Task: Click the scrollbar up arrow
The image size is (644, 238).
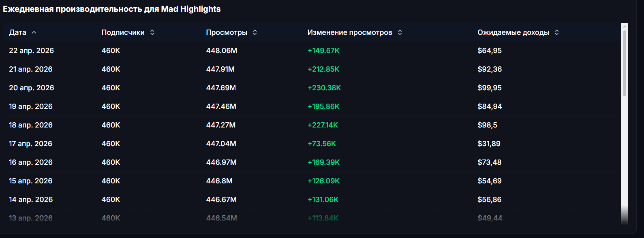Action: coord(625,27)
